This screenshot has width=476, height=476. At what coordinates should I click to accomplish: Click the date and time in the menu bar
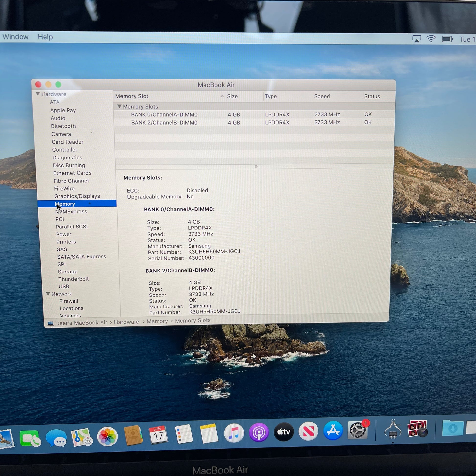(467, 39)
